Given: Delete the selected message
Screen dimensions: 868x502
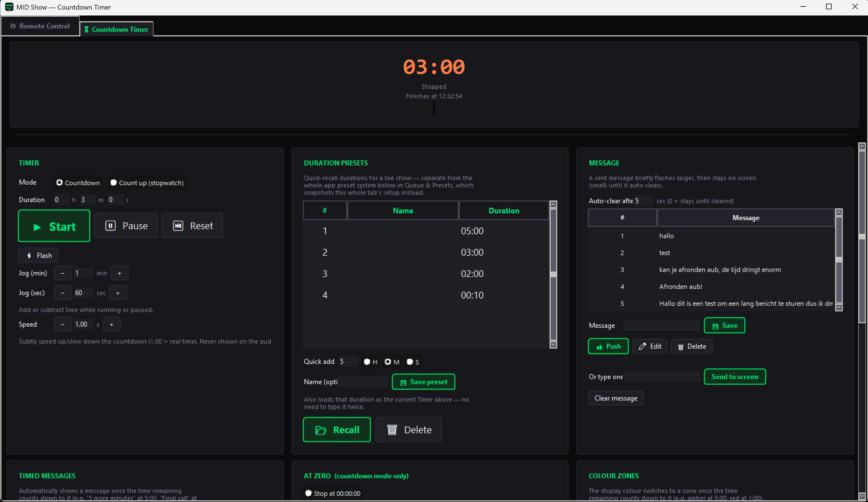Looking at the screenshot, I should (692, 346).
